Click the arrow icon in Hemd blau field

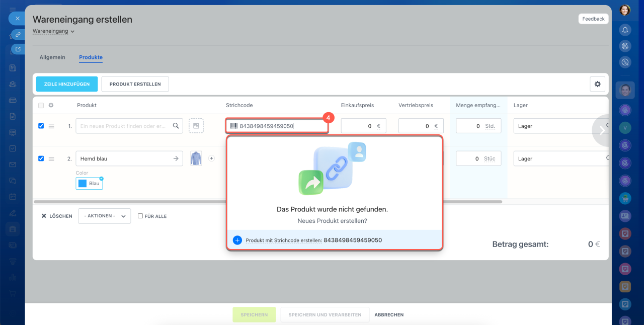click(x=176, y=158)
